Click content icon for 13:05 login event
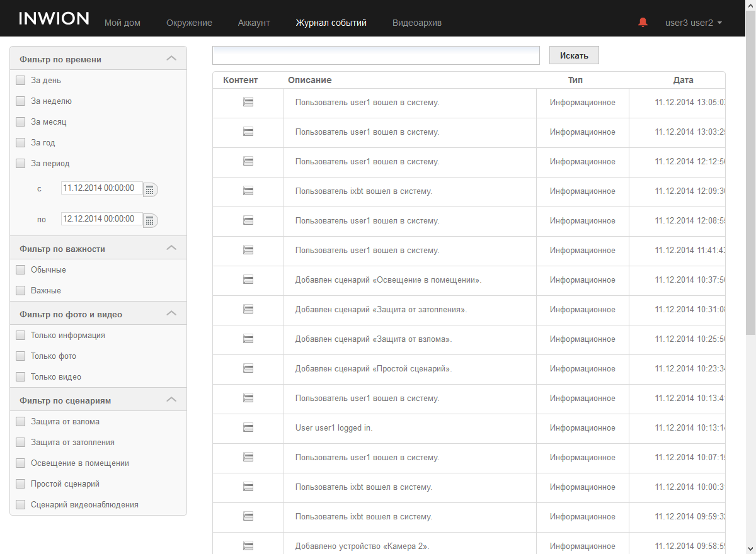Screen dimensions: 756x554 coord(248,102)
